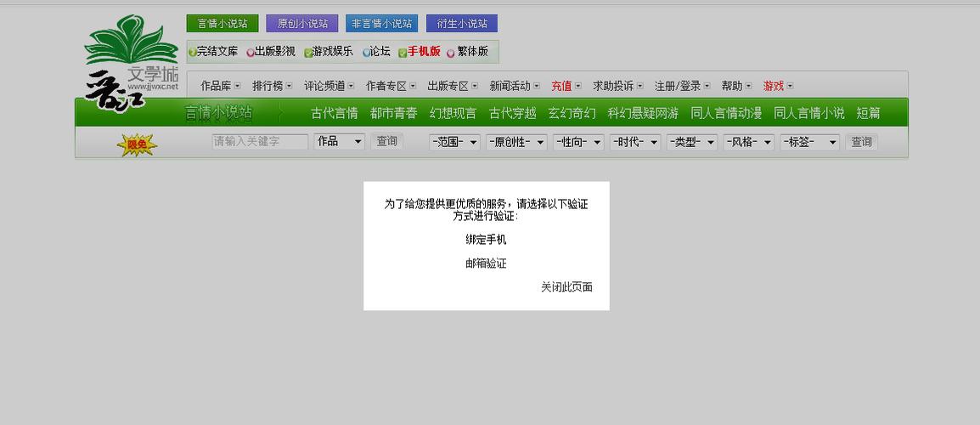
Task: Expand the 帮助 menu
Action: pos(737,87)
